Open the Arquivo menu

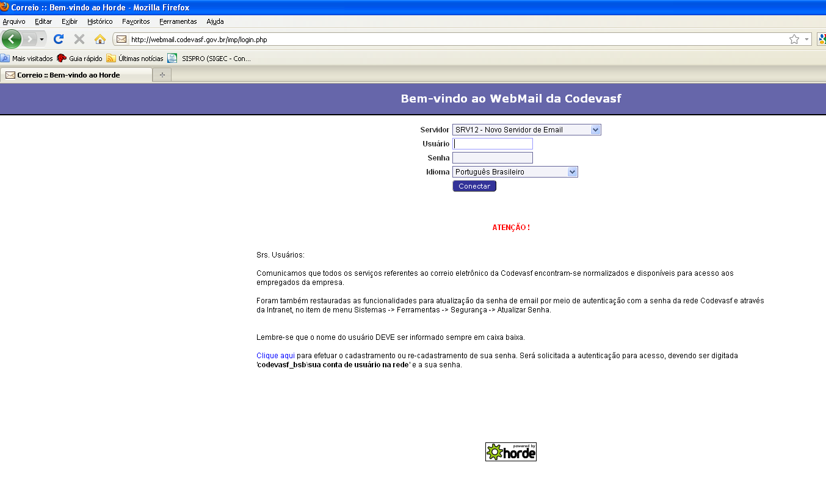14,21
